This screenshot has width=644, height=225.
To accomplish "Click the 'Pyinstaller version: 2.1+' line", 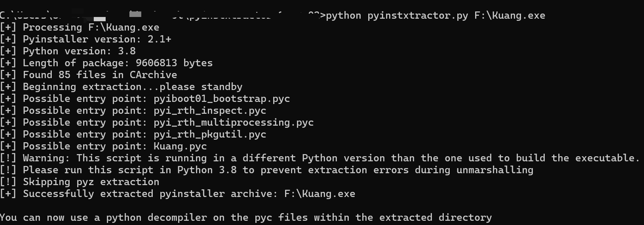I will pos(97,39).
